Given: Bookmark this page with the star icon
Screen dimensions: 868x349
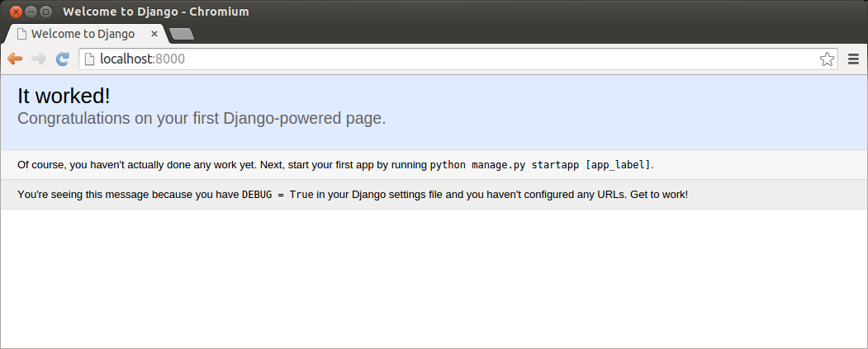Looking at the screenshot, I should click(x=826, y=59).
